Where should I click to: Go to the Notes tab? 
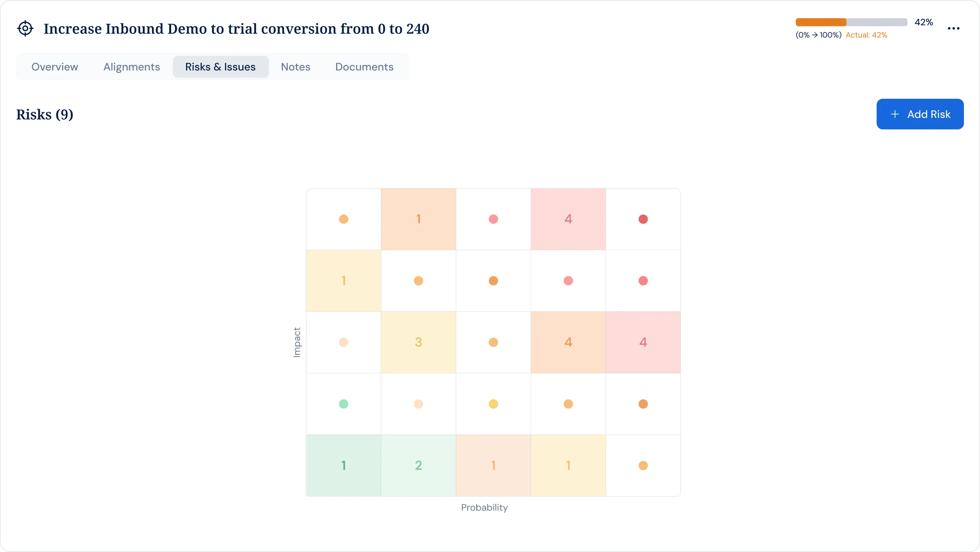tap(296, 67)
